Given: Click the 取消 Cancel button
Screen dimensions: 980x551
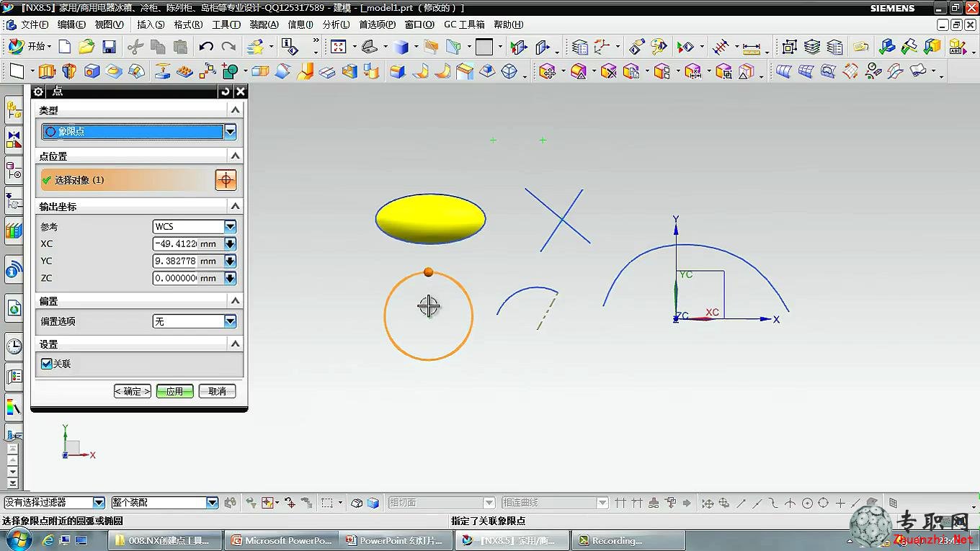Looking at the screenshot, I should pyautogui.click(x=217, y=392).
